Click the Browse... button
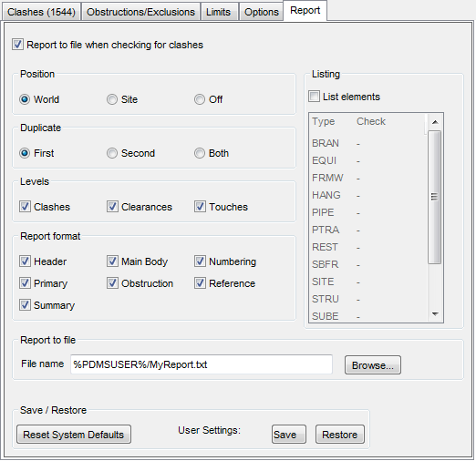Screen dimensions: 476x461 point(373,365)
